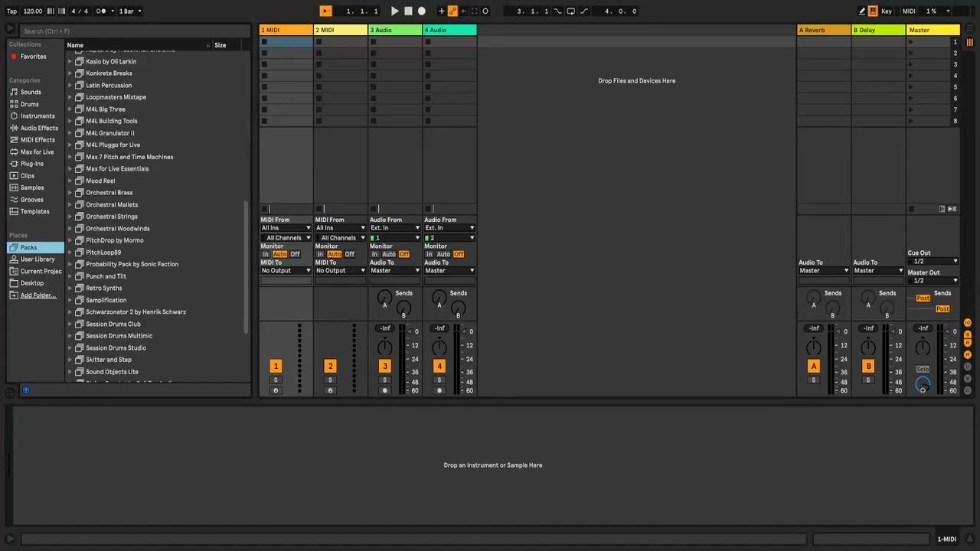Image resolution: width=980 pixels, height=551 pixels.
Task: Deactivate track 3 with its activator button
Action: (x=384, y=367)
